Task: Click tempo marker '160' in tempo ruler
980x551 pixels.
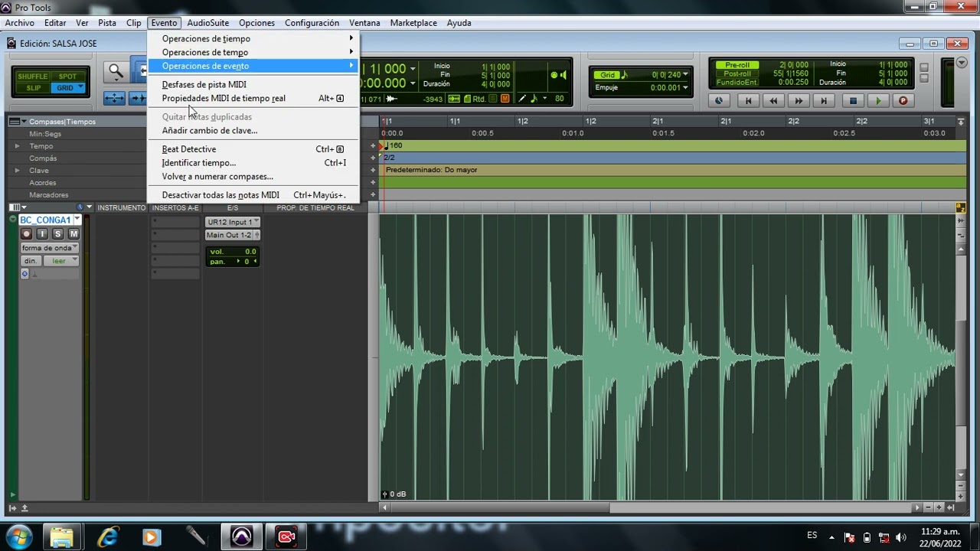Action: (x=394, y=145)
